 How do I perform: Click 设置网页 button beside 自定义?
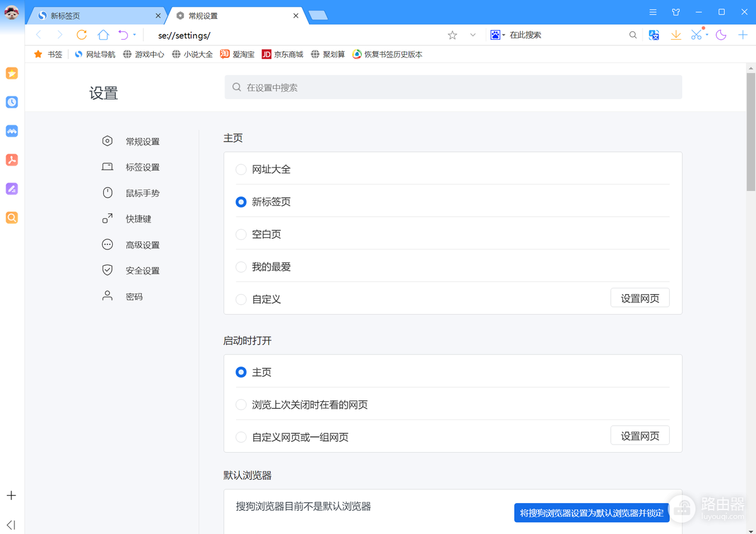640,298
